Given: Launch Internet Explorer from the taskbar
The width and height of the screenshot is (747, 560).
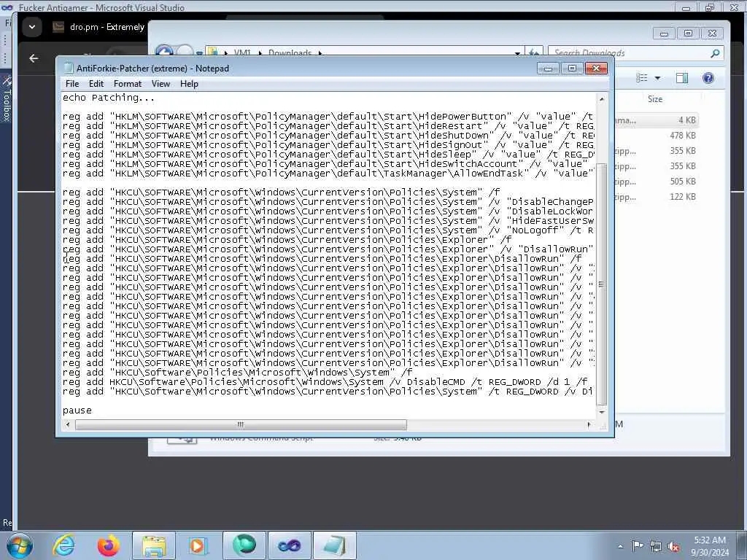Looking at the screenshot, I should coord(64,545).
